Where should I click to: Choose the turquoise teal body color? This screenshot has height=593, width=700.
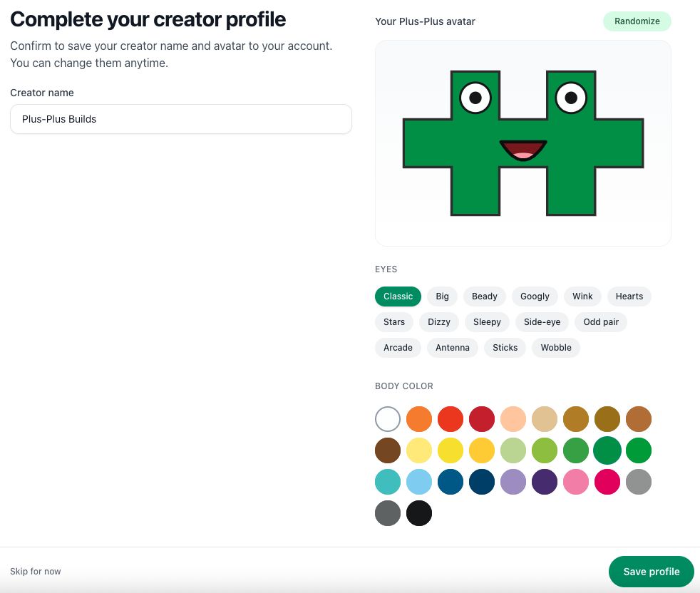point(388,482)
